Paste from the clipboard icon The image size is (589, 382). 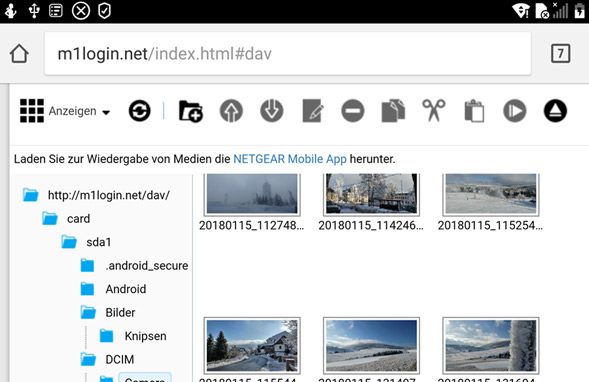(x=474, y=111)
